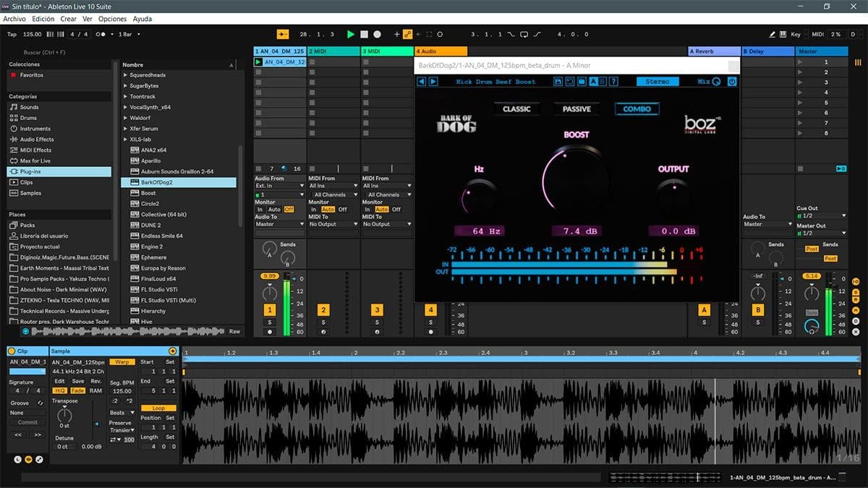Toggle the browser preview headphone button
868x488 pixels.
point(26,331)
